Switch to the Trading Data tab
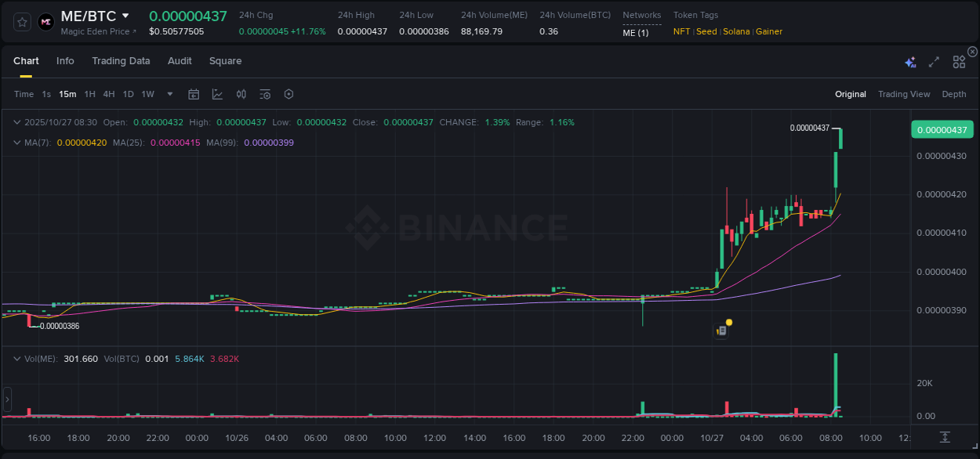This screenshot has height=459, width=980. pyautogui.click(x=121, y=61)
